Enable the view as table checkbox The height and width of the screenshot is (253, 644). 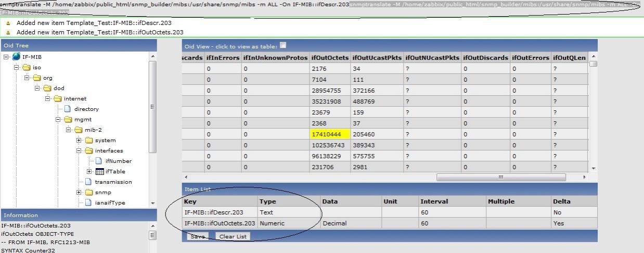(x=283, y=45)
